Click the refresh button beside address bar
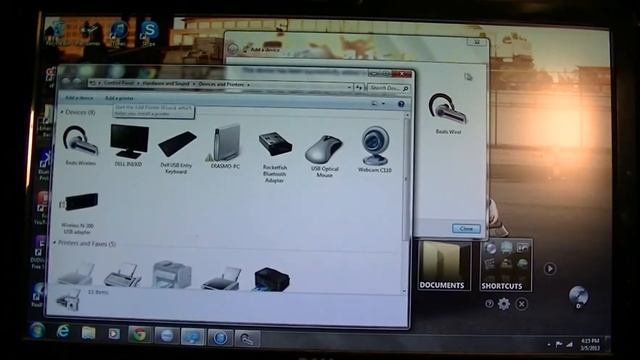This screenshot has height=360, width=640. click(x=359, y=87)
